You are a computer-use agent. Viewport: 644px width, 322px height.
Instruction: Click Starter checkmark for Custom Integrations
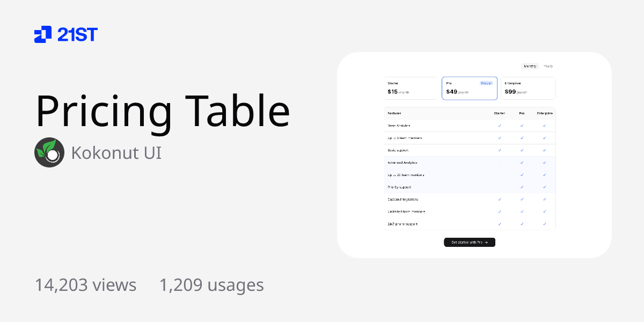coord(499,199)
